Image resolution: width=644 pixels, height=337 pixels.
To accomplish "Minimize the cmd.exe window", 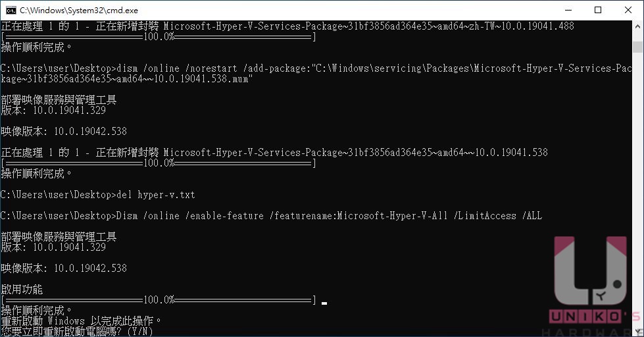I will (x=568, y=11).
